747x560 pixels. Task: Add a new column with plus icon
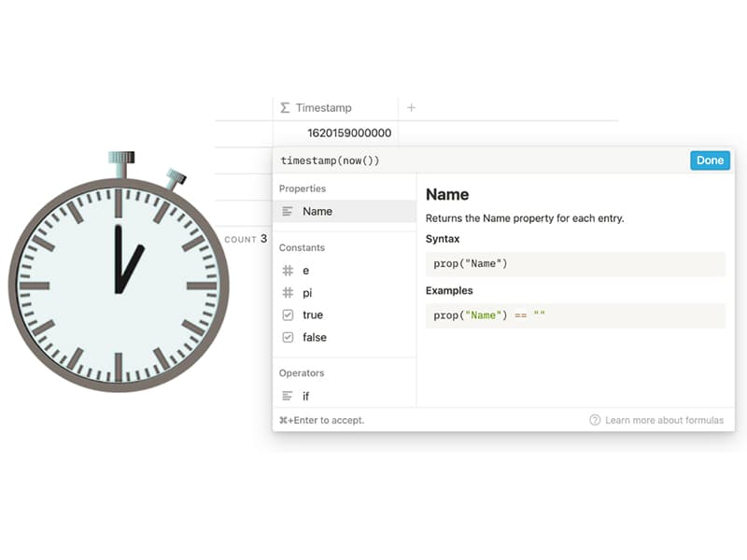pos(411,107)
